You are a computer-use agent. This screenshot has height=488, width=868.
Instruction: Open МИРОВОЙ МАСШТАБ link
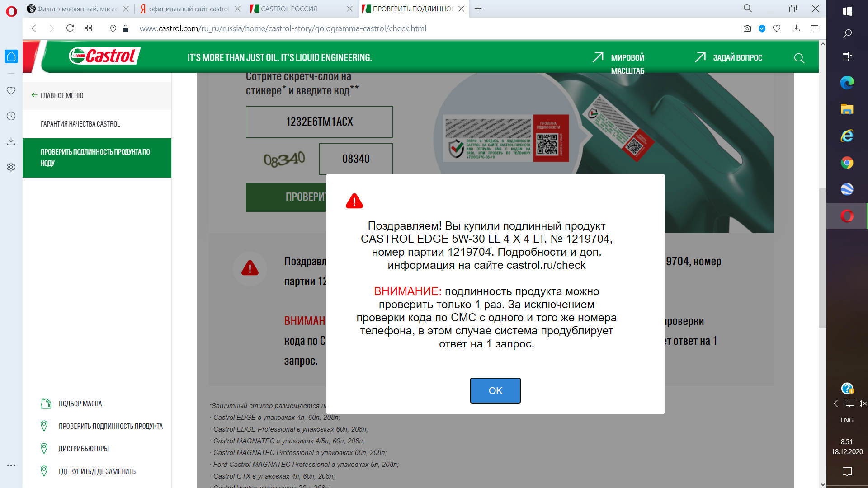tap(618, 63)
